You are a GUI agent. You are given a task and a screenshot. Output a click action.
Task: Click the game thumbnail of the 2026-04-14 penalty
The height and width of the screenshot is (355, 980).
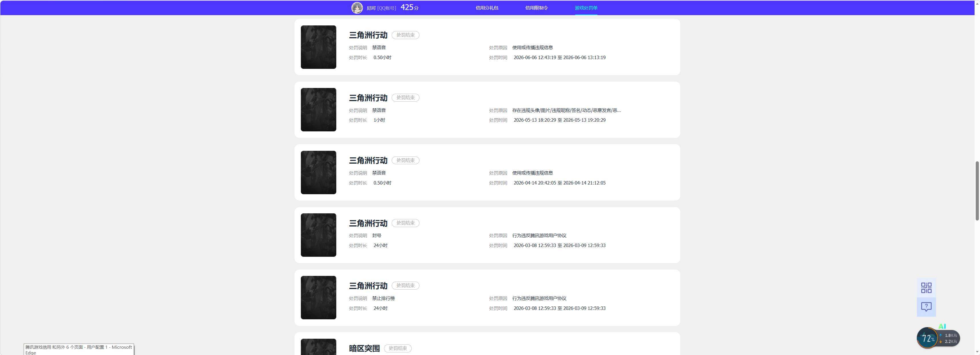(x=318, y=173)
